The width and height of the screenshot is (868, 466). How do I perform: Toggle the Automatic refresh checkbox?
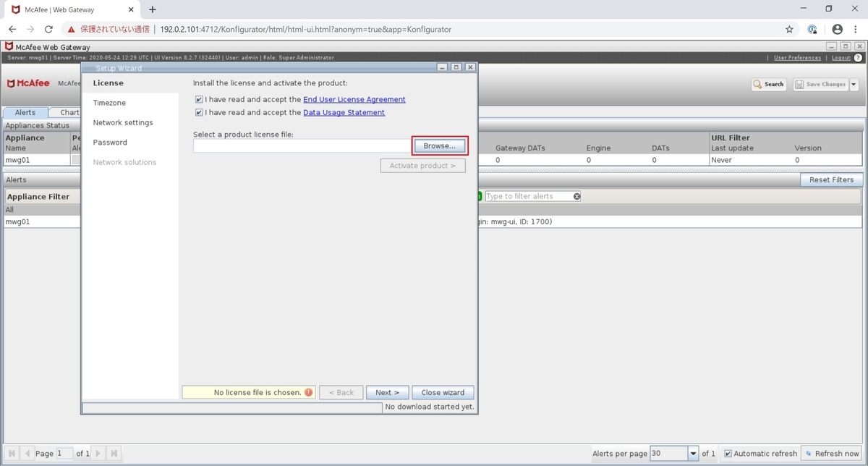coord(728,454)
